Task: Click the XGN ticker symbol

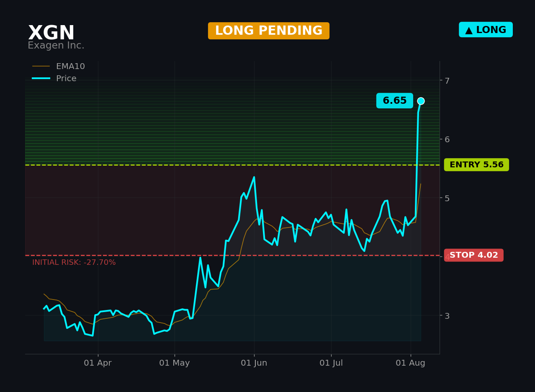Action: coord(51,33)
